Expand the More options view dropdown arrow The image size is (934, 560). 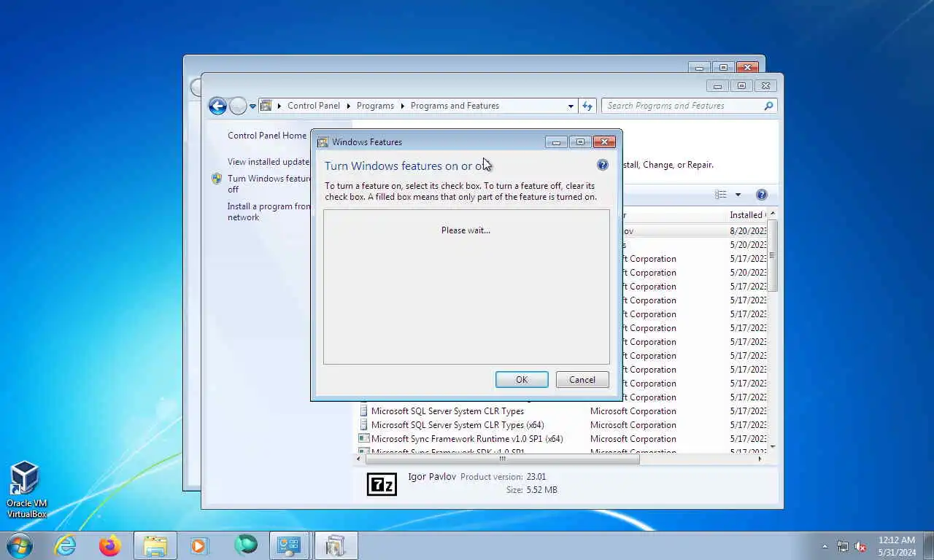(738, 195)
